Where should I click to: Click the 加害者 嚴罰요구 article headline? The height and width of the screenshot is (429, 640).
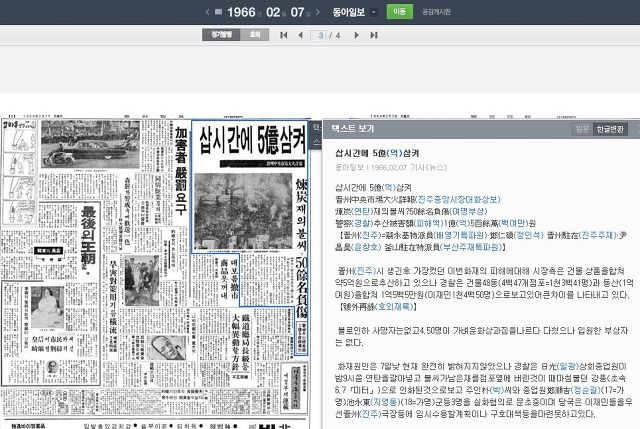tap(180, 171)
